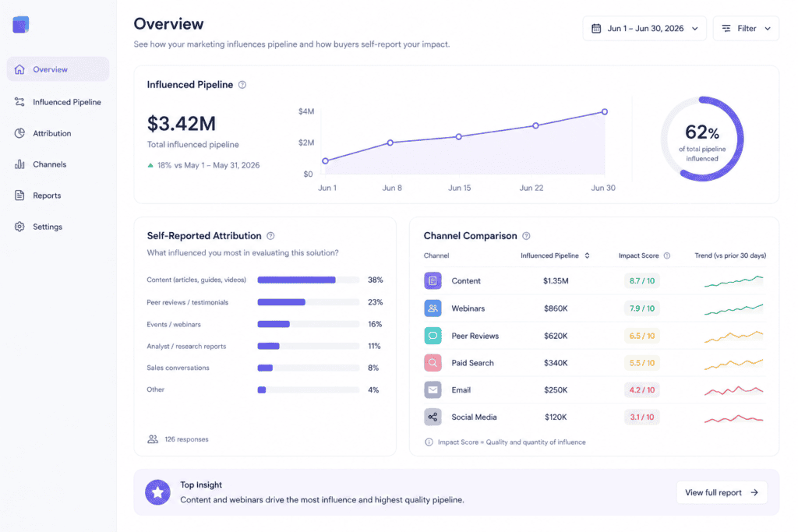Click the 62% donut chart
Image resolution: width=798 pixels, height=532 pixels.
(x=702, y=139)
